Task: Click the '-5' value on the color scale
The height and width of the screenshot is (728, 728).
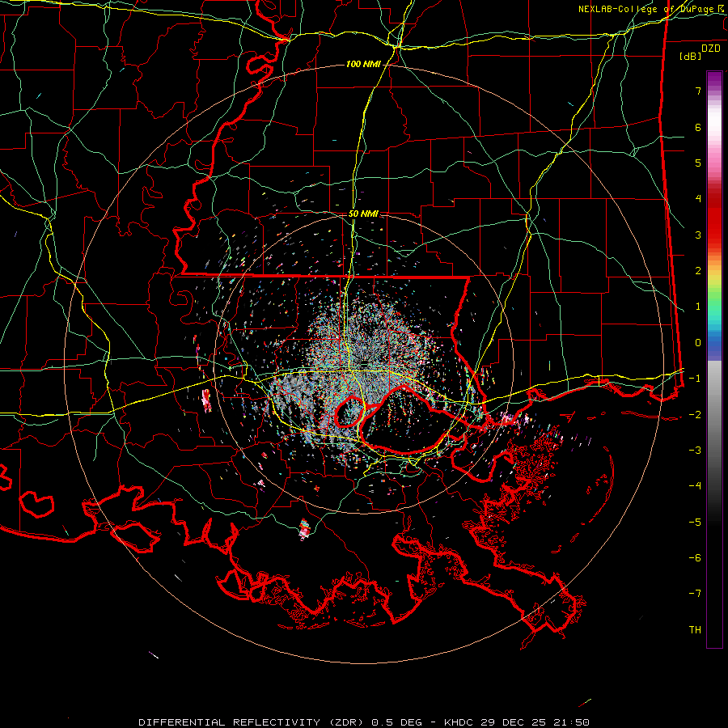Action: (695, 522)
